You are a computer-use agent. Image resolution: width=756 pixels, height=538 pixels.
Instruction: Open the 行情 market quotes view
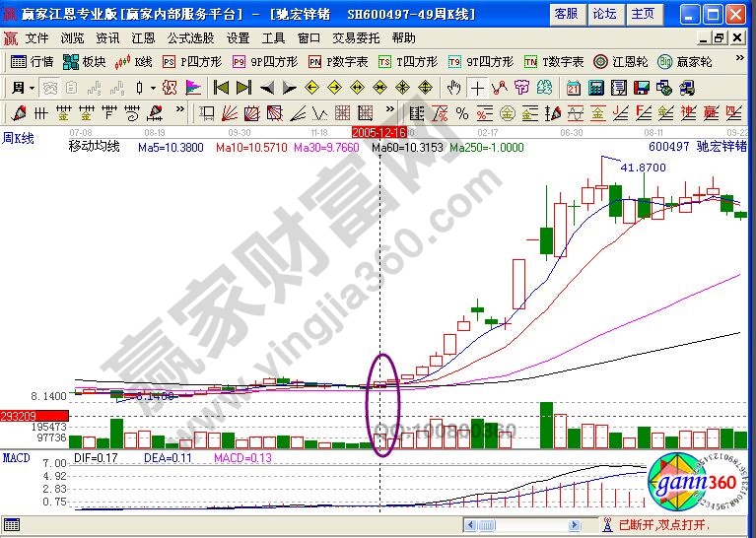32,62
